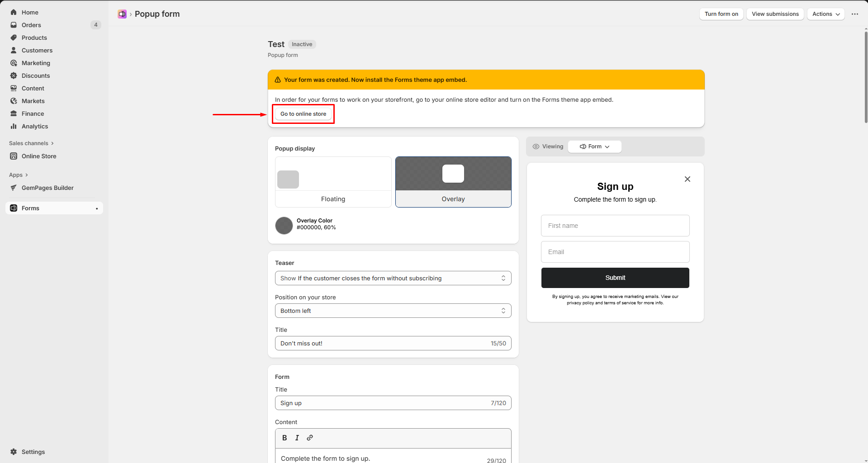The width and height of the screenshot is (868, 463).
Task: Open Settings gear in sidebar
Action: coord(14,452)
